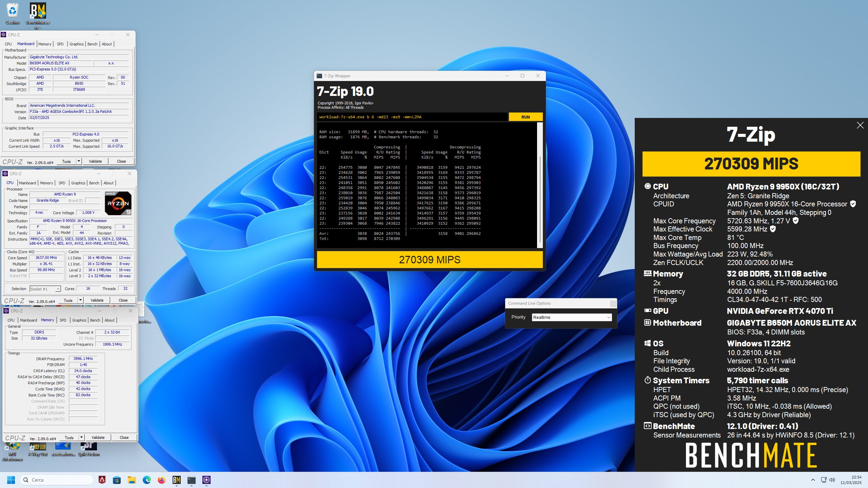868x488 pixels.
Task: Open the network status tray icon
Action: 824,480
